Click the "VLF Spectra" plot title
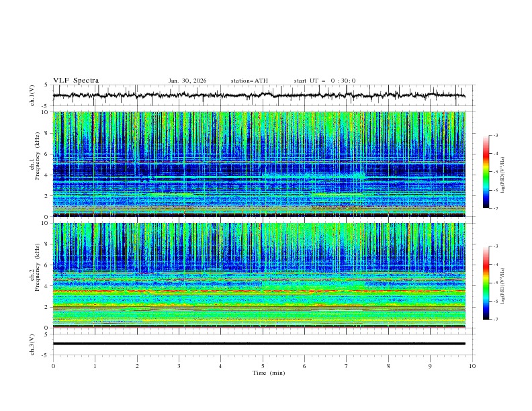 tap(76, 81)
